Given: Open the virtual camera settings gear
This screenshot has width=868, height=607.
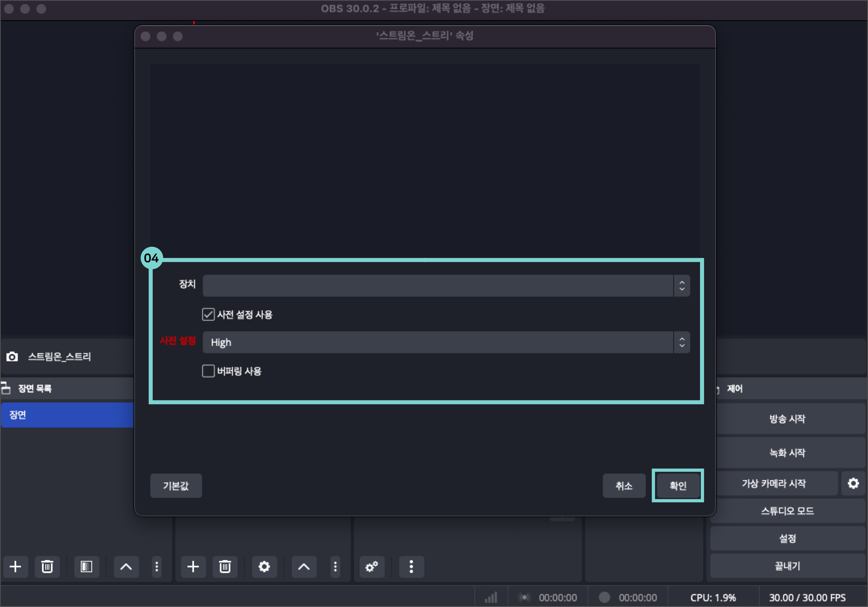Looking at the screenshot, I should 853,483.
